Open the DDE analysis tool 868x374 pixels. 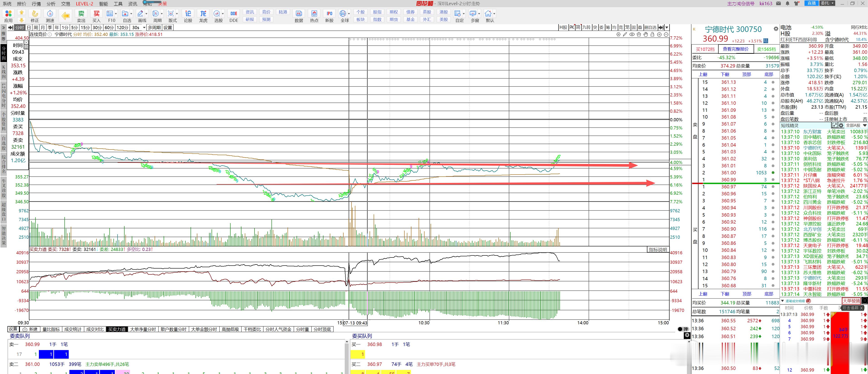coord(234,16)
